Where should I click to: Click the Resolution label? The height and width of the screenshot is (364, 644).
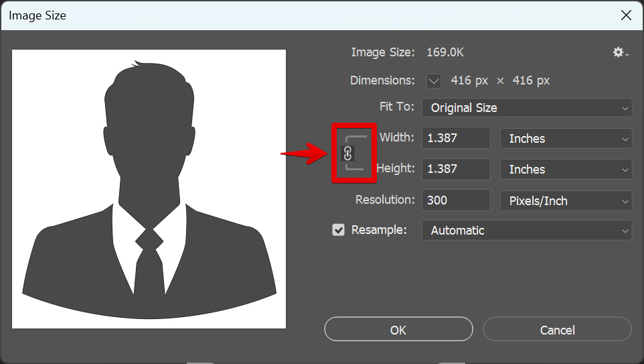[x=385, y=200]
